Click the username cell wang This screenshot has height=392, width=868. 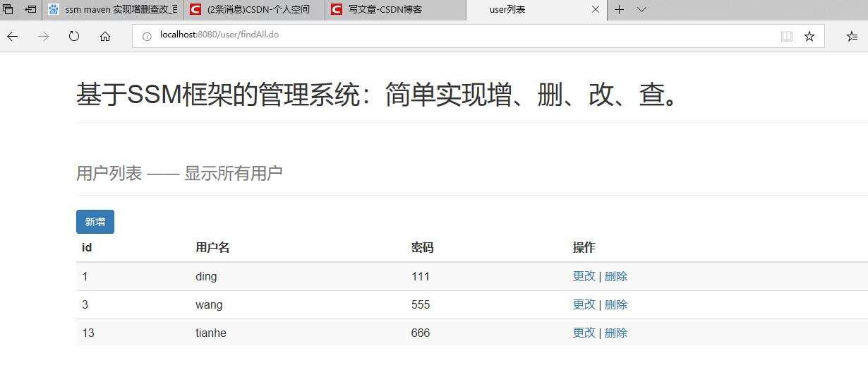coord(209,304)
